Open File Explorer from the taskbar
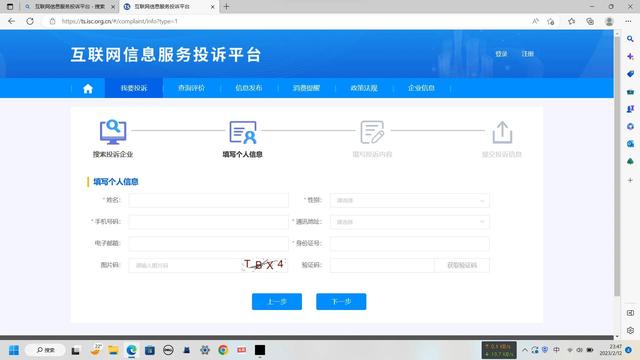Screen dimensions: 640x360 point(113,350)
